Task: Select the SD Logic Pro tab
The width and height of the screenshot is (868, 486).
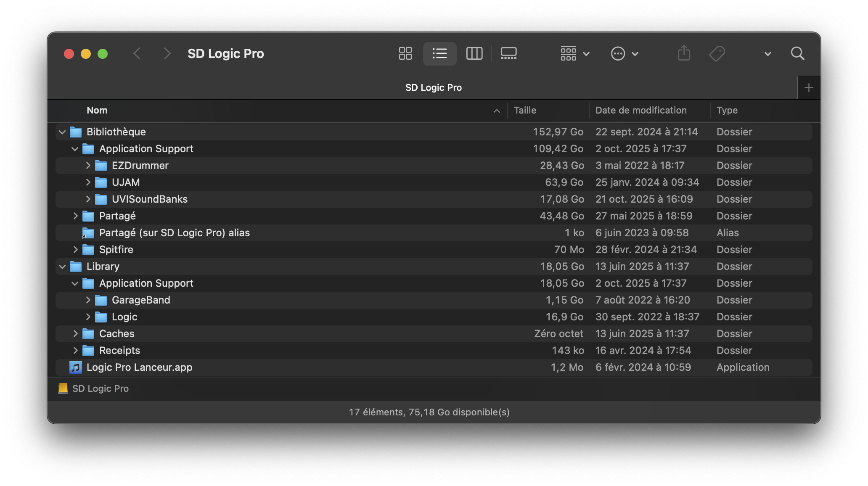Action: (433, 87)
